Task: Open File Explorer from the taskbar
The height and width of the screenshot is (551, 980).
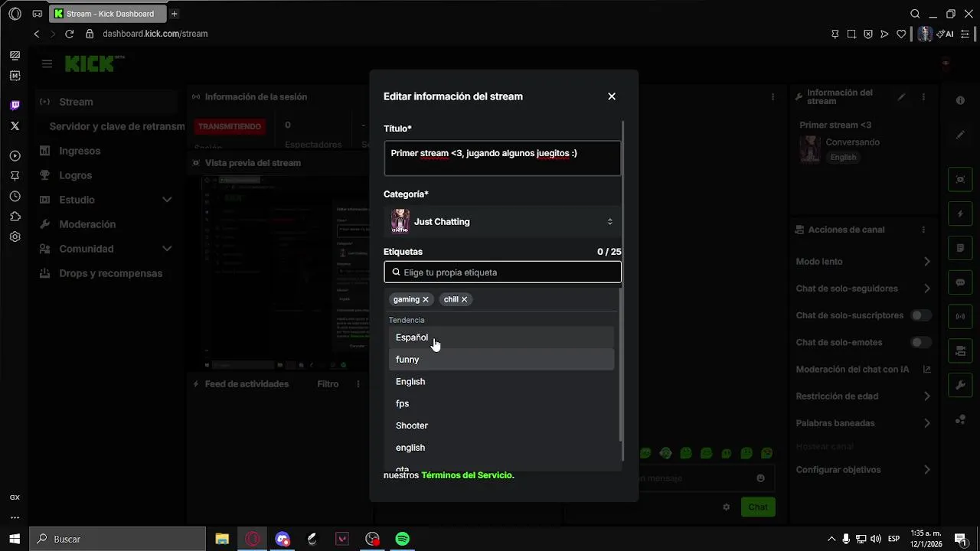Action: tap(222, 539)
